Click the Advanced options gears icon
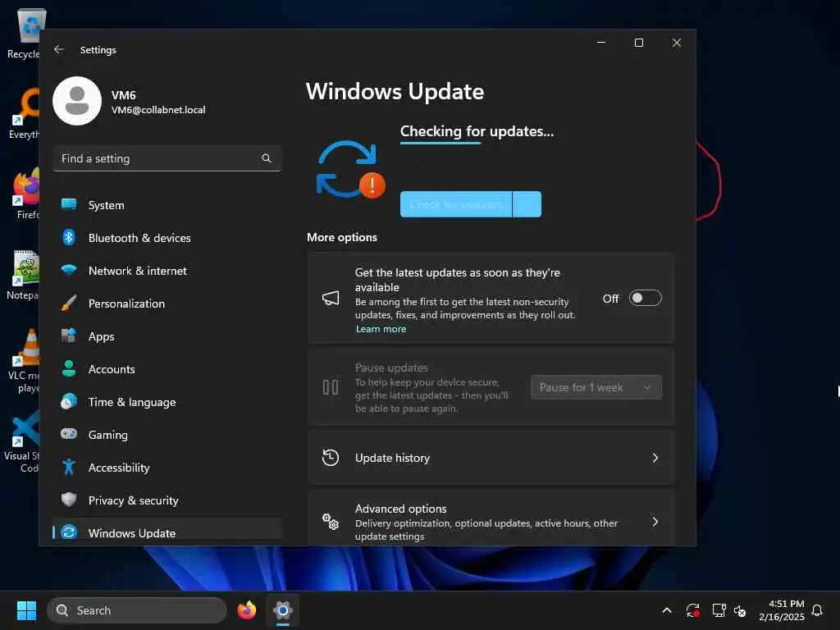 331,521
